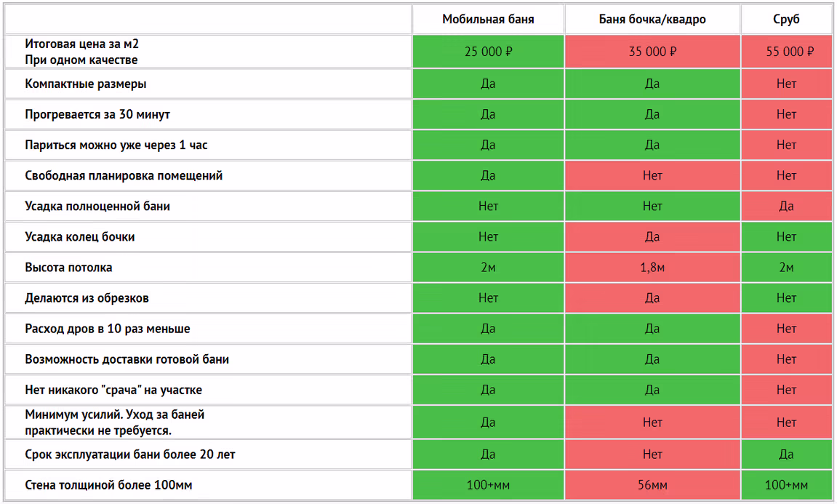Click the 'Баня бочка/квадро' column header
This screenshot has width=837, height=504.
pos(652,20)
